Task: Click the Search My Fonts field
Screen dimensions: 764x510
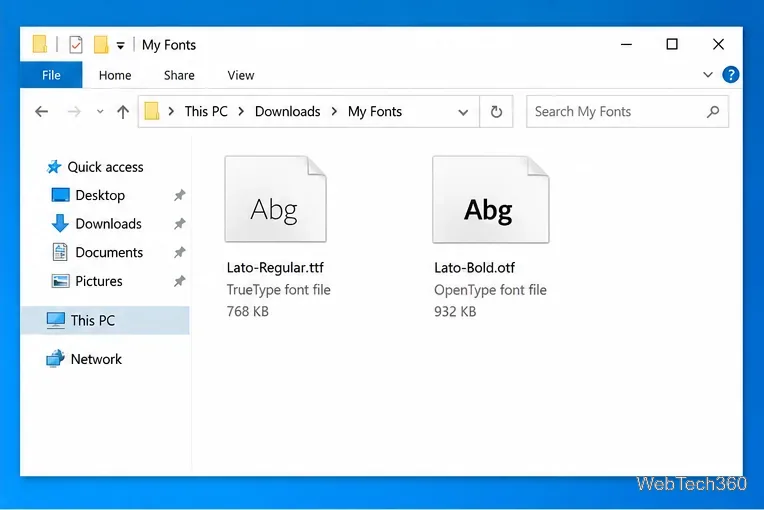Action: [x=627, y=112]
